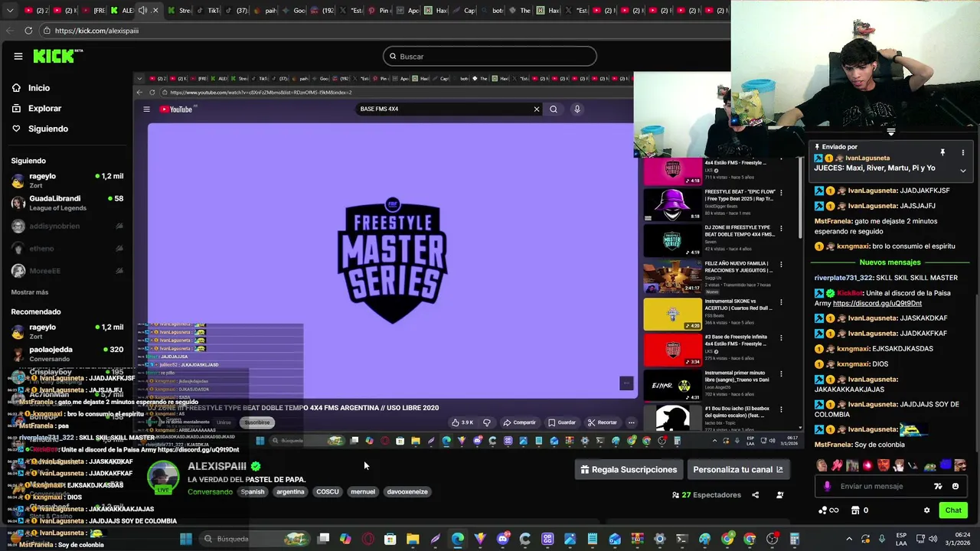Open options for Instrumental SKONE vs ACERTIJO

(x=781, y=302)
